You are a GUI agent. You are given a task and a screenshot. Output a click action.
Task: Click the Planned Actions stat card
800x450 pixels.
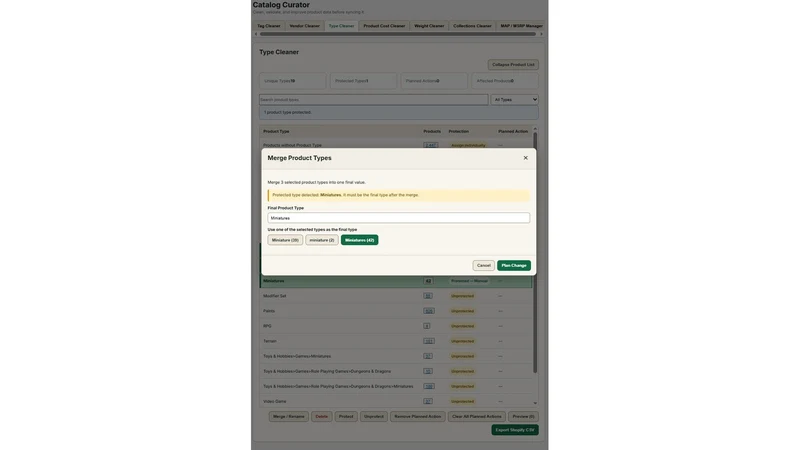tap(434, 81)
